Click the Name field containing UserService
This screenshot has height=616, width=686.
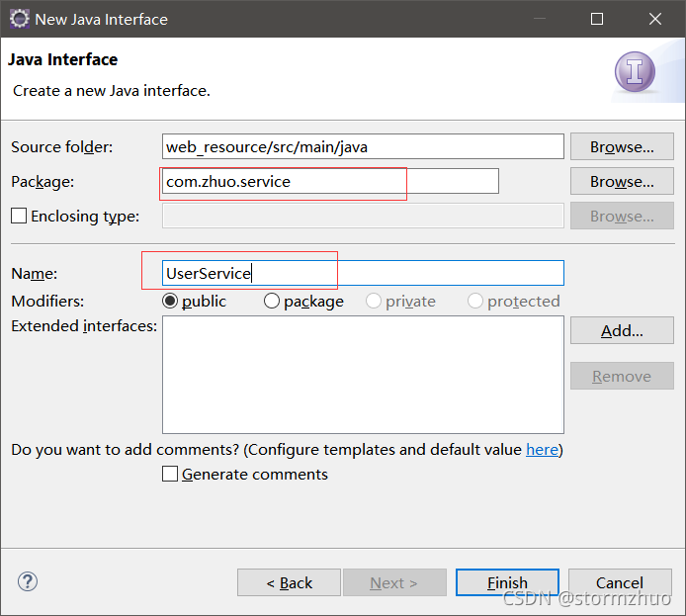point(363,273)
